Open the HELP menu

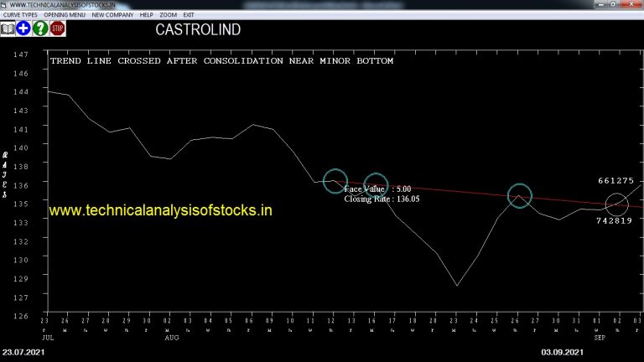pyautogui.click(x=146, y=15)
